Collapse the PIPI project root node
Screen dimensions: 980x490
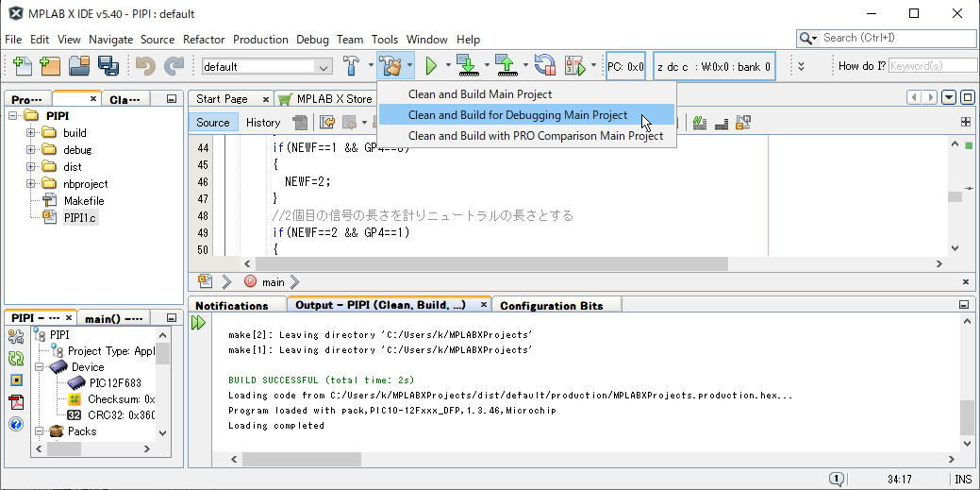pyautogui.click(x=12, y=116)
